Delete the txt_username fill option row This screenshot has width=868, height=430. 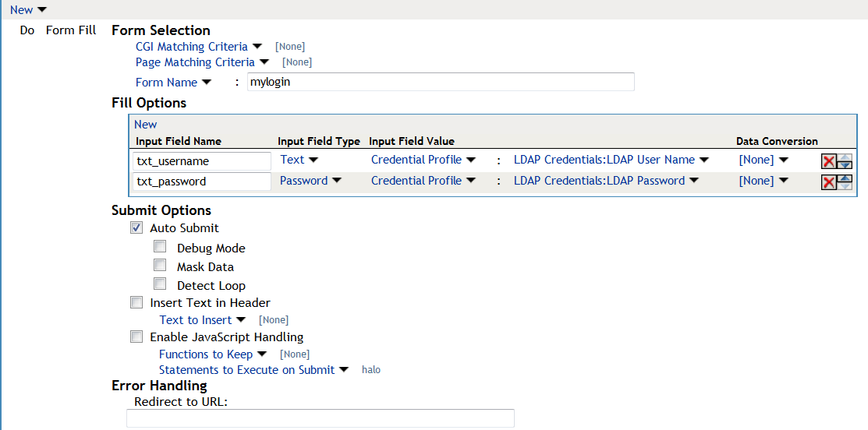[829, 161]
